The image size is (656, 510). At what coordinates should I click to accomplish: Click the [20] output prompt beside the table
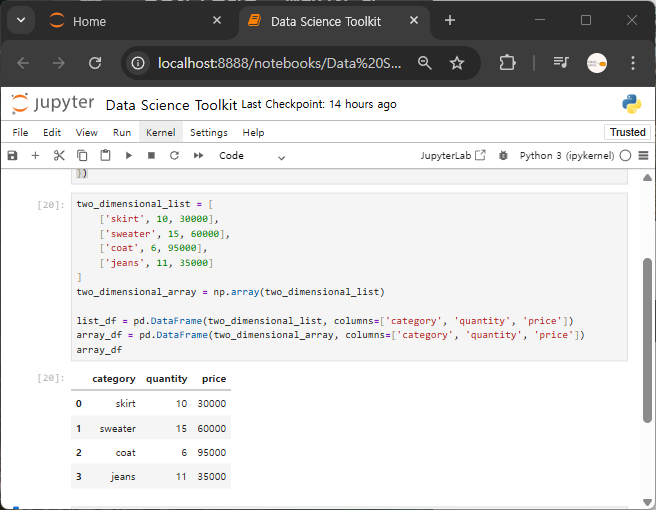coord(51,378)
